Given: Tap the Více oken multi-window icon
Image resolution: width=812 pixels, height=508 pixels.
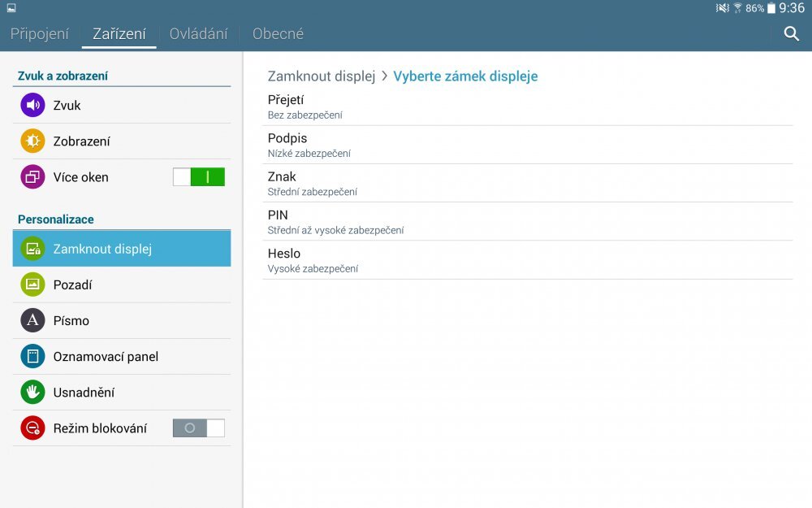Looking at the screenshot, I should pyautogui.click(x=32, y=177).
